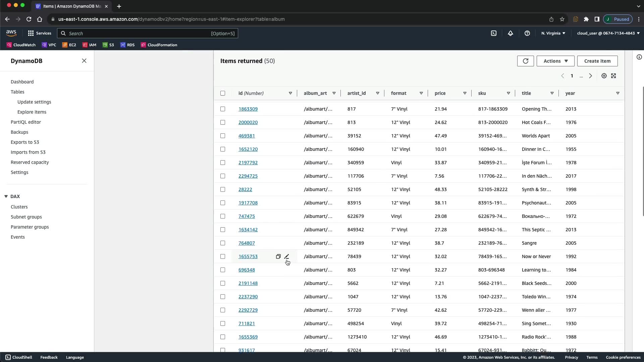Image resolution: width=644 pixels, height=362 pixels.
Task: Click the refresh items button
Action: tap(525, 61)
